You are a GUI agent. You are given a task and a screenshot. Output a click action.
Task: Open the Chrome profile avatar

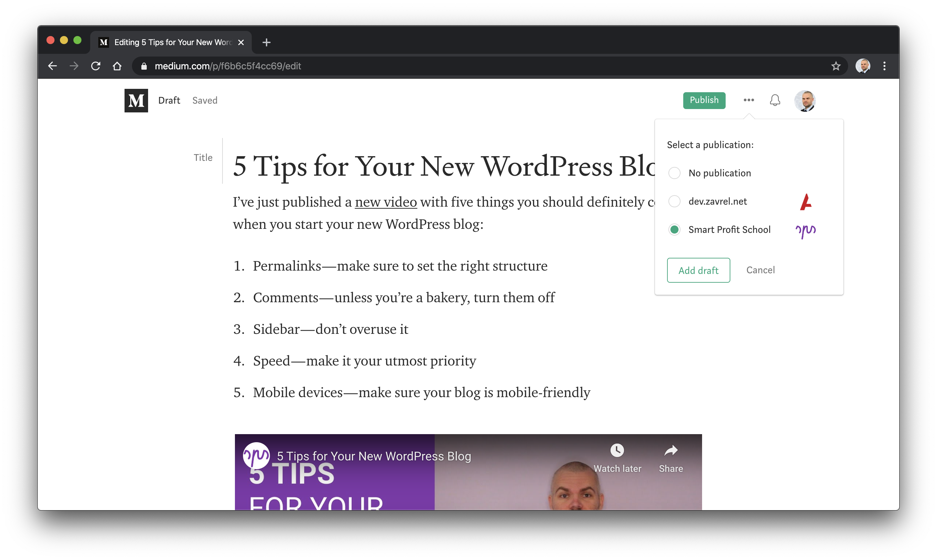pos(862,66)
